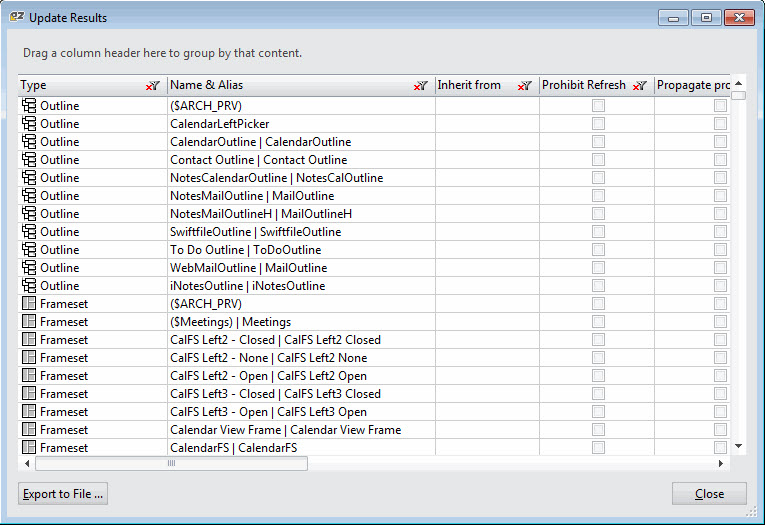Screen dimensions: 765x525
Task: Check Prohibit Refresh for ($ARCH_PRV) outline
Action: [598, 106]
